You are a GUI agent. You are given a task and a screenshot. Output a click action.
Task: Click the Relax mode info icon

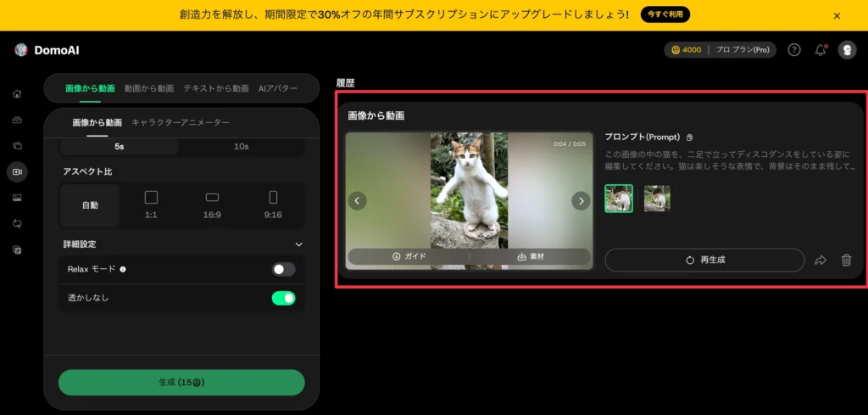pyautogui.click(x=123, y=269)
